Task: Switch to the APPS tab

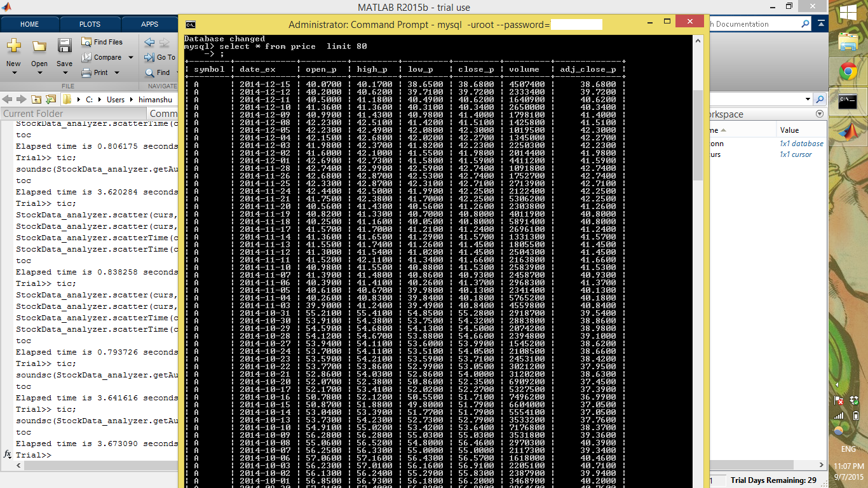Action: [x=149, y=24]
